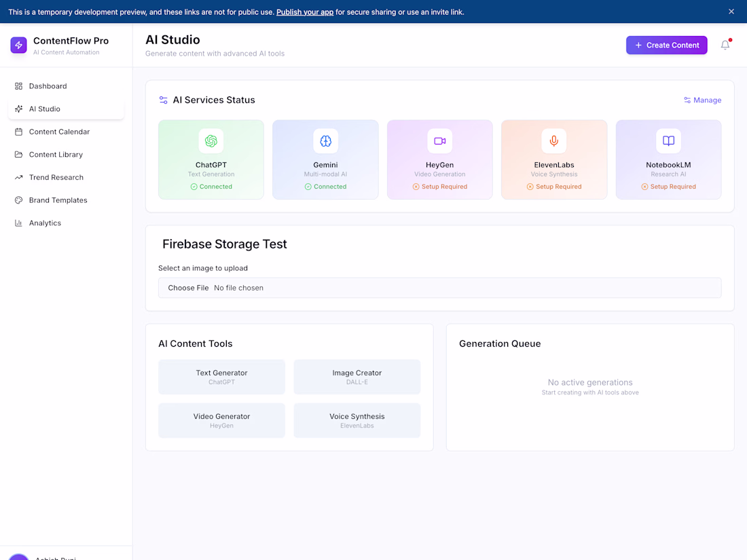747x560 pixels.
Task: Navigate to Trend Research
Action: point(67,178)
